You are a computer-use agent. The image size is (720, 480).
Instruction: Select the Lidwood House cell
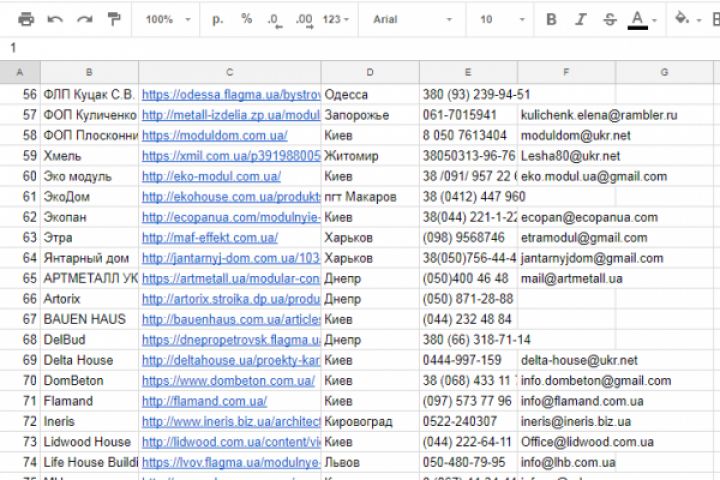[90, 442]
